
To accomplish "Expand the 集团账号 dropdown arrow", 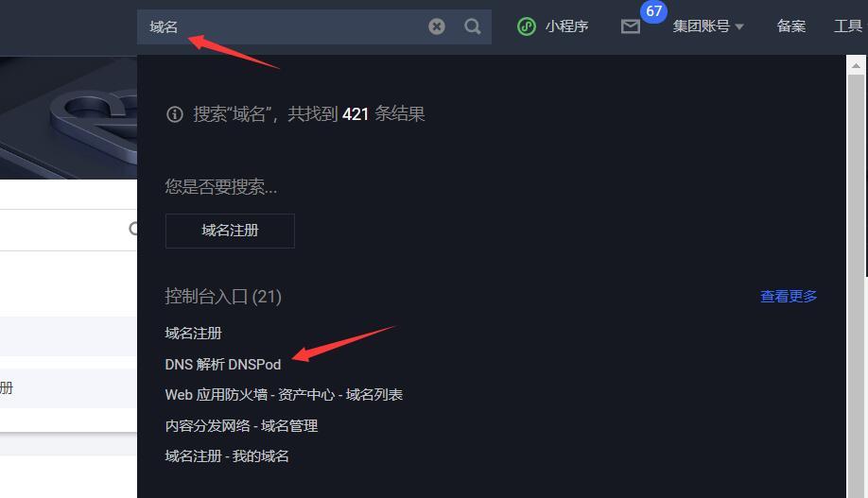I will (739, 26).
